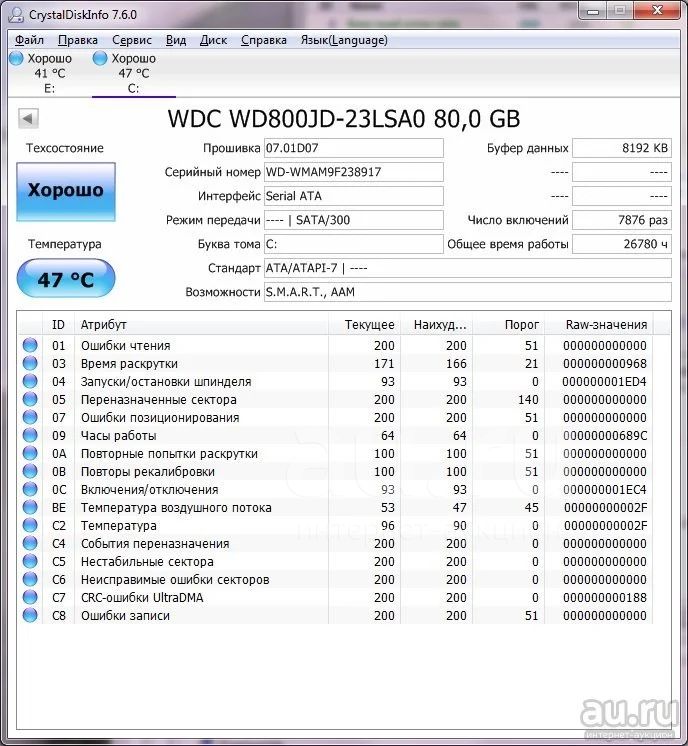Screen dimensions: 688x746
Task: Open the Файл menu
Action: (x=29, y=40)
